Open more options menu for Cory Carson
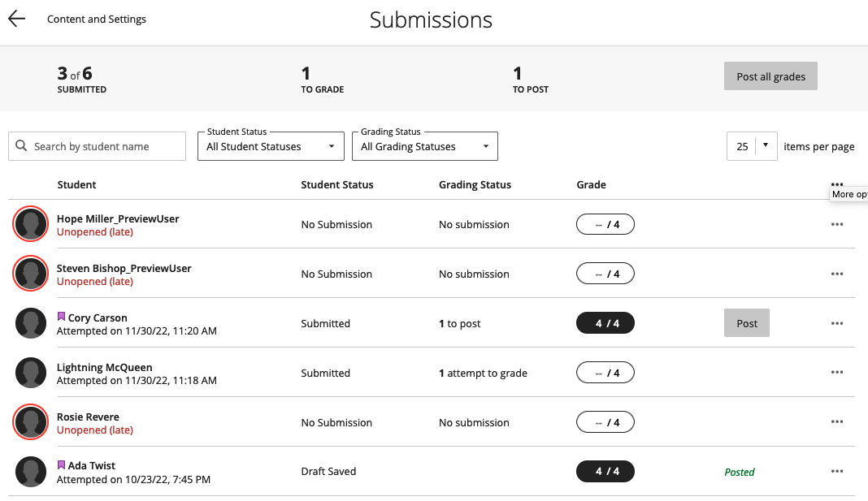Screen dimensions: 868x501 pos(837,324)
